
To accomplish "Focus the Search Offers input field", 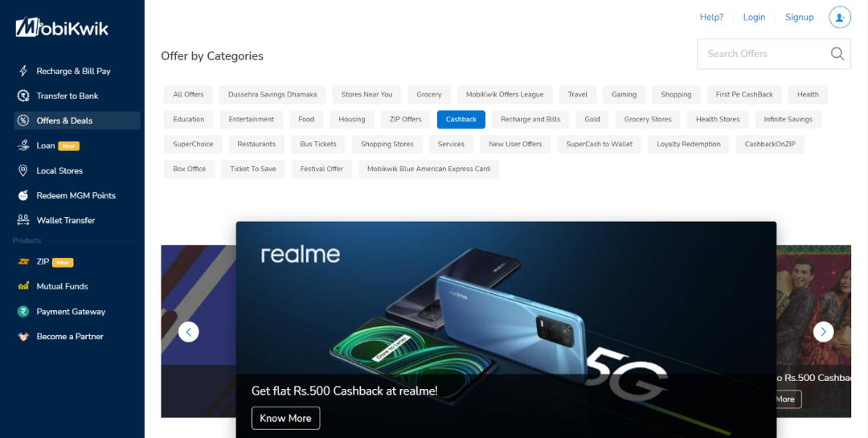I will [x=773, y=54].
